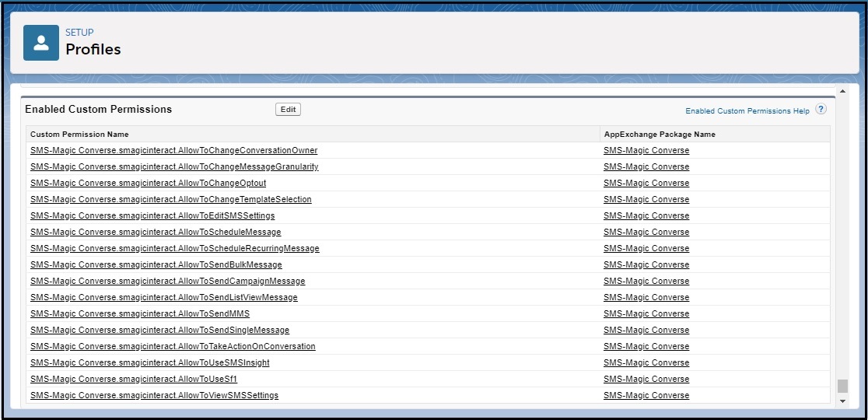Open SMS-Magic Converse package in AllowToSendCampaignMessage row
This screenshot has height=420, width=868.
[x=646, y=281]
